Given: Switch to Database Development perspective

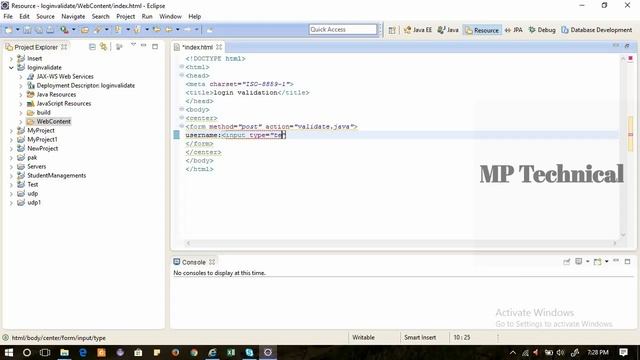Looking at the screenshot, I should tap(597, 30).
